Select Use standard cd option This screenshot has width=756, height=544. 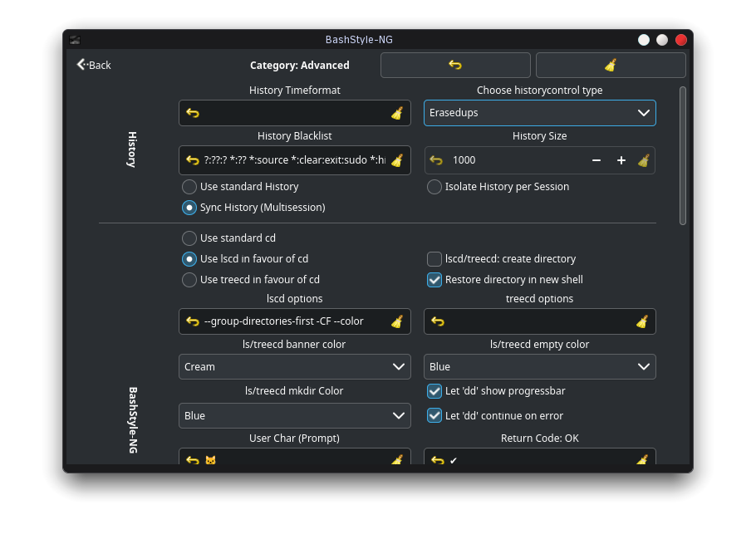(x=228, y=238)
